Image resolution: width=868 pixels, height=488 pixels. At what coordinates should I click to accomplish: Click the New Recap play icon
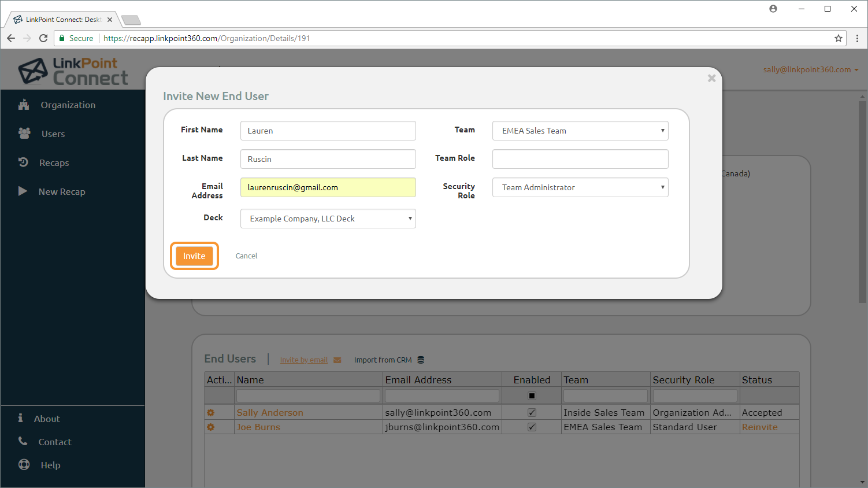[x=23, y=191]
